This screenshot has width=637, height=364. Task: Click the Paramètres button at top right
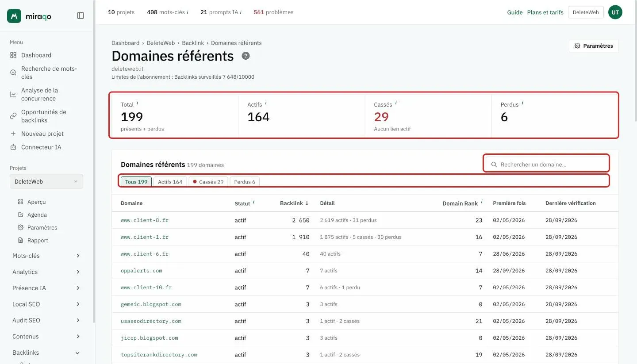594,46
